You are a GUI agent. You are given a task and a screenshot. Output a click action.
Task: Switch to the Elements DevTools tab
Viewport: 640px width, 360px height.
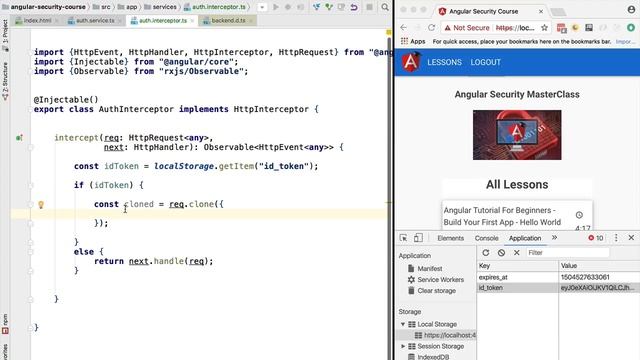450,238
